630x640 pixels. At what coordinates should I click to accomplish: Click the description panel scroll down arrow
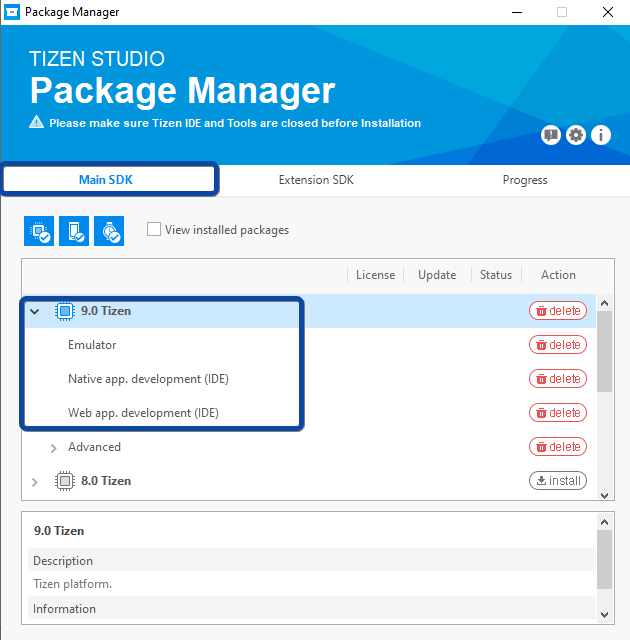tap(604, 615)
